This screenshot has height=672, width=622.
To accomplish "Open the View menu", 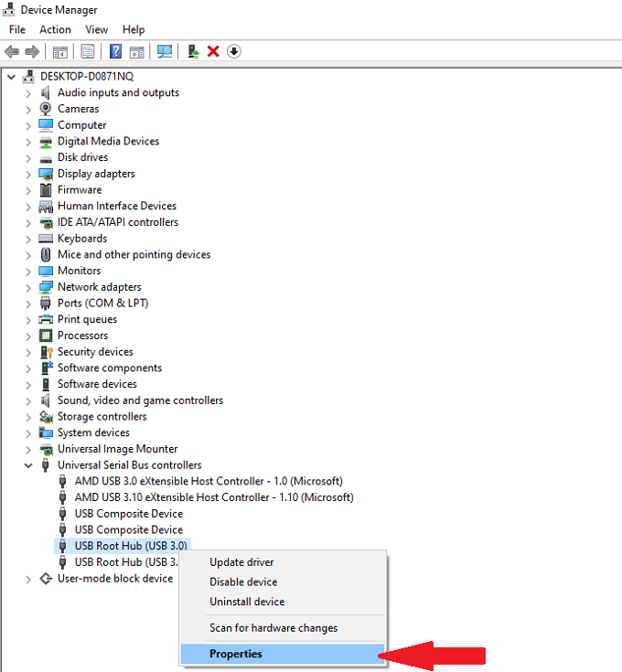I will [x=96, y=29].
